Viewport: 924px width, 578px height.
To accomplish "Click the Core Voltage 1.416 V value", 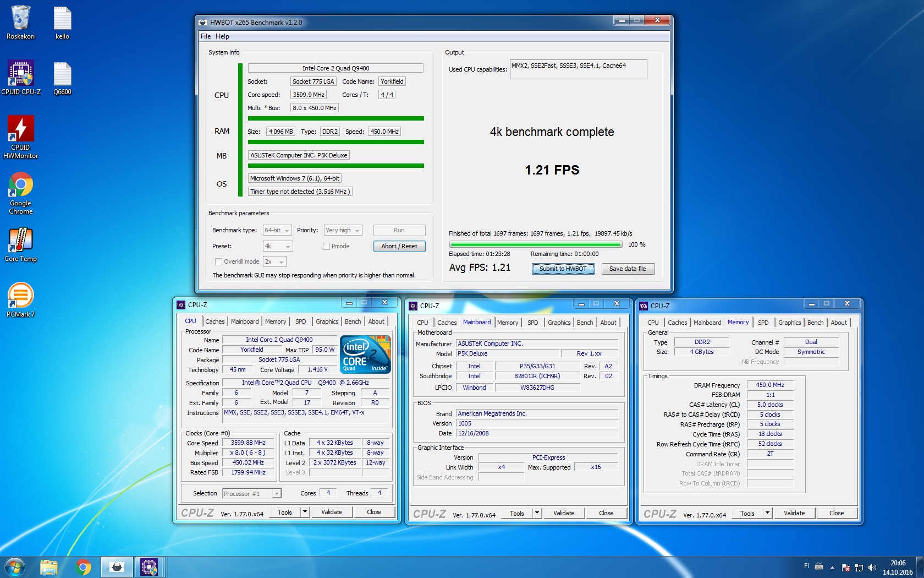I will coord(317,369).
